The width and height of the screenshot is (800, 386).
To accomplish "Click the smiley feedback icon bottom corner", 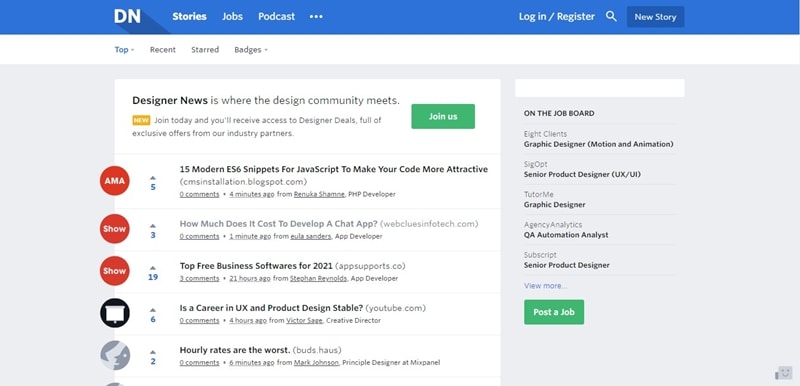I will coord(784,373).
